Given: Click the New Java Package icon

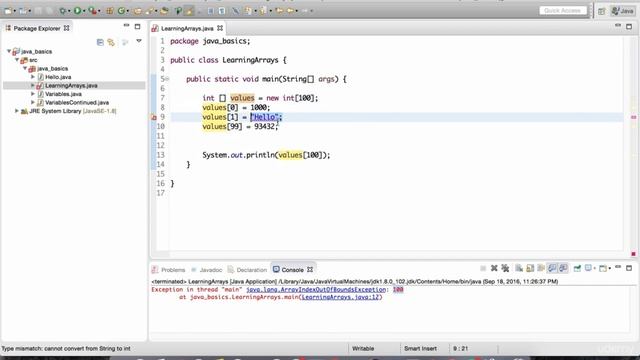Looking at the screenshot, I should tap(109, 11).
